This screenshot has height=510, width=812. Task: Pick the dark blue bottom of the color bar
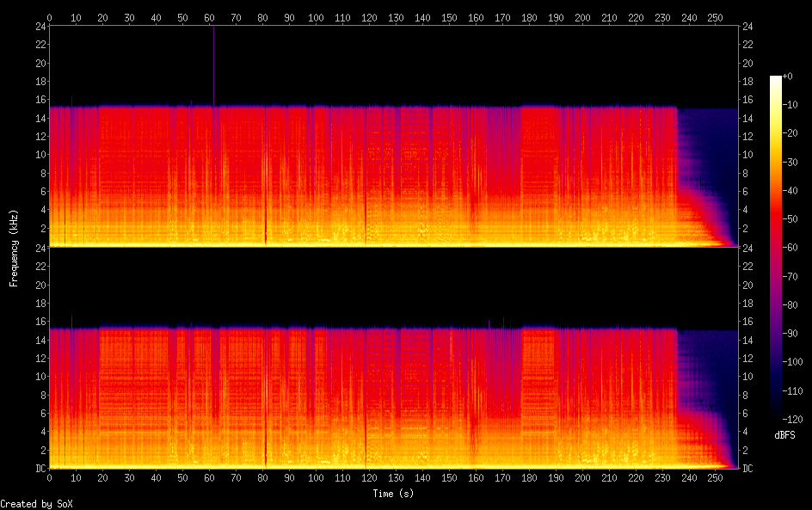[x=776, y=416]
